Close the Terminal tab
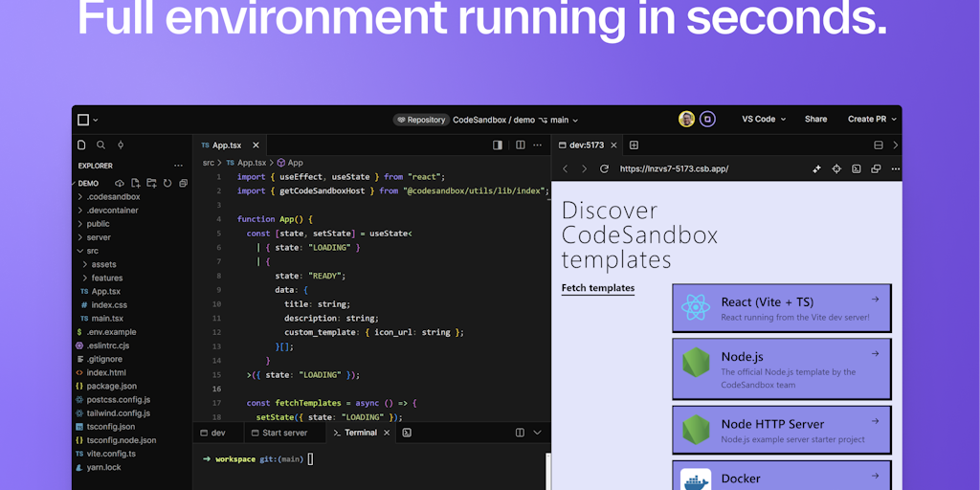Viewport: 980px width, 490px height. click(x=387, y=433)
